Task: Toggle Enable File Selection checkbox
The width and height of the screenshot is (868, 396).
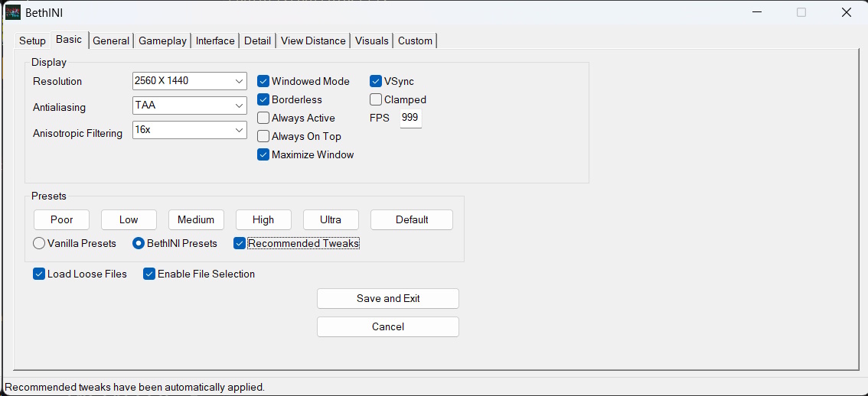Action: click(149, 274)
